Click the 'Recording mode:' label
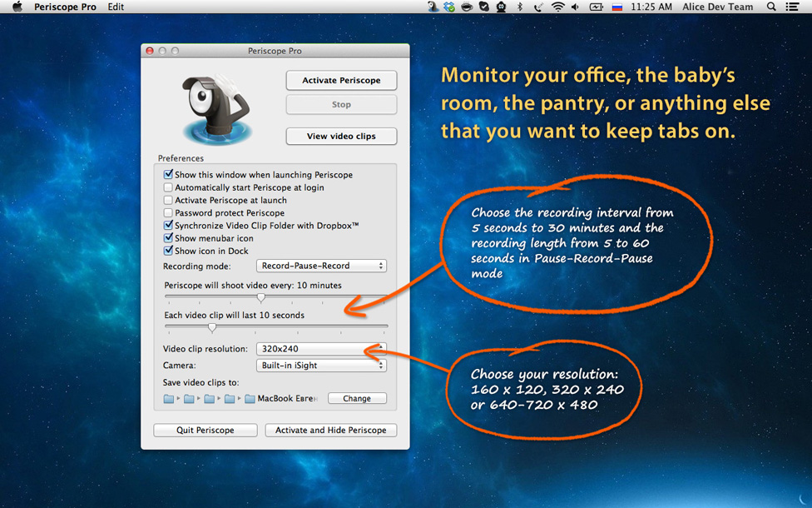The width and height of the screenshot is (812, 508). (197, 266)
